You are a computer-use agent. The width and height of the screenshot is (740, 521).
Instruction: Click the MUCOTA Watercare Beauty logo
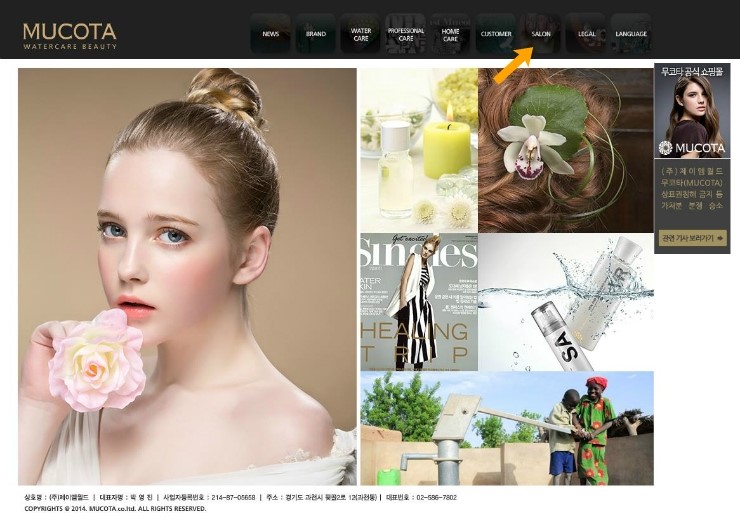70,36
